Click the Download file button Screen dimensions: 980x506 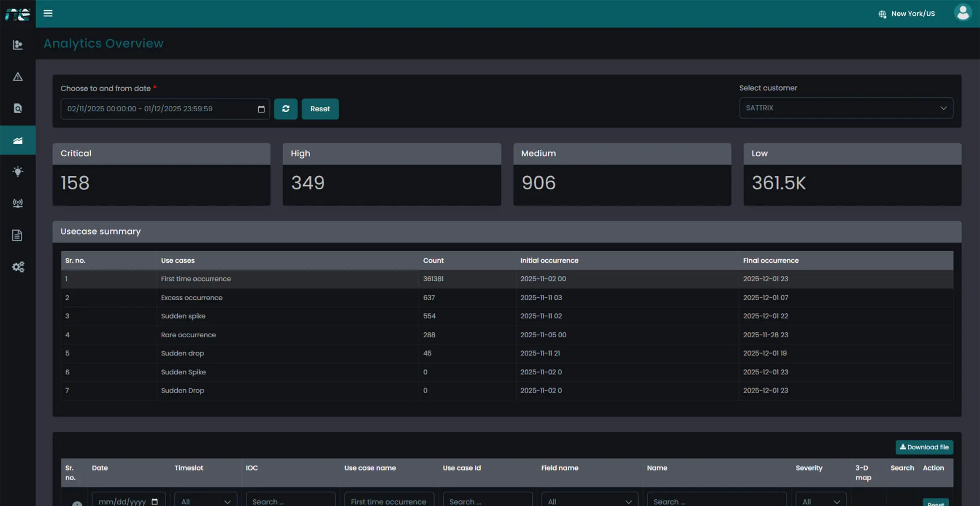tap(924, 447)
